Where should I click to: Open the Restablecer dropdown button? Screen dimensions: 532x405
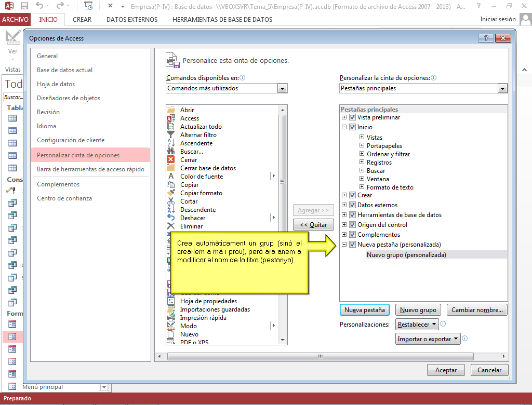click(x=417, y=325)
